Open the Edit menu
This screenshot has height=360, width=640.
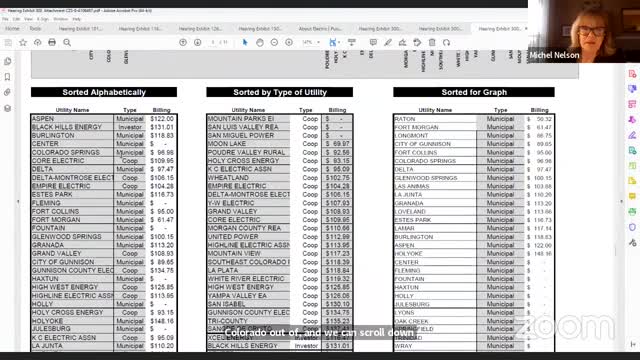16,19
